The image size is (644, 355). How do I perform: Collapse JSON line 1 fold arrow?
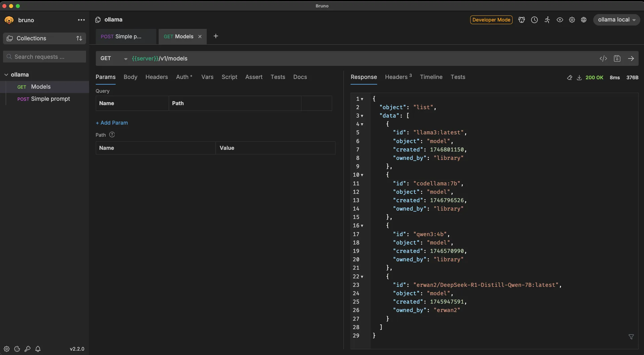pyautogui.click(x=362, y=99)
